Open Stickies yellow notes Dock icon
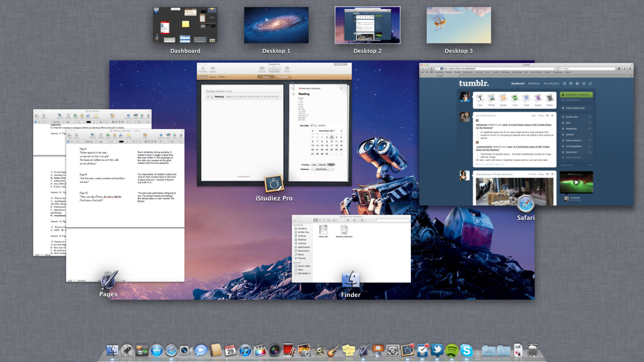The height and width of the screenshot is (362, 644). click(348, 350)
